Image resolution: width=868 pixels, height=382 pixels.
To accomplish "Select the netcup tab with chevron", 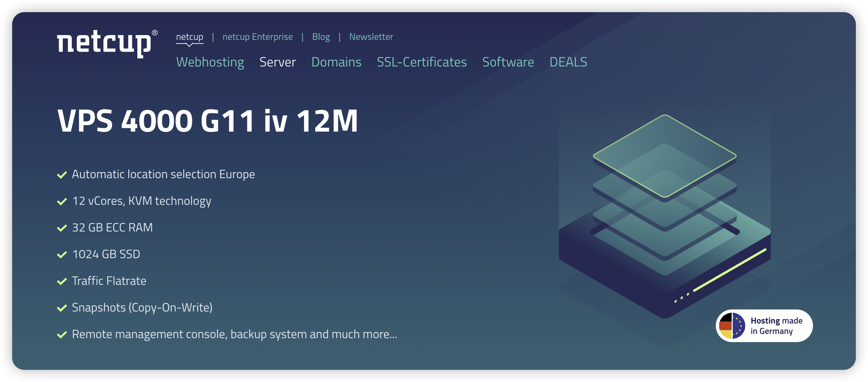I will pyautogui.click(x=189, y=37).
